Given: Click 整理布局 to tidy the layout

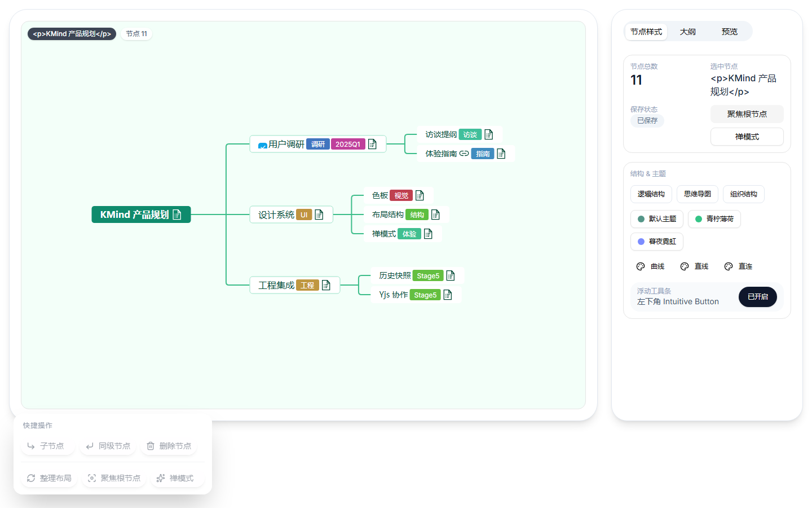Looking at the screenshot, I should (50, 478).
